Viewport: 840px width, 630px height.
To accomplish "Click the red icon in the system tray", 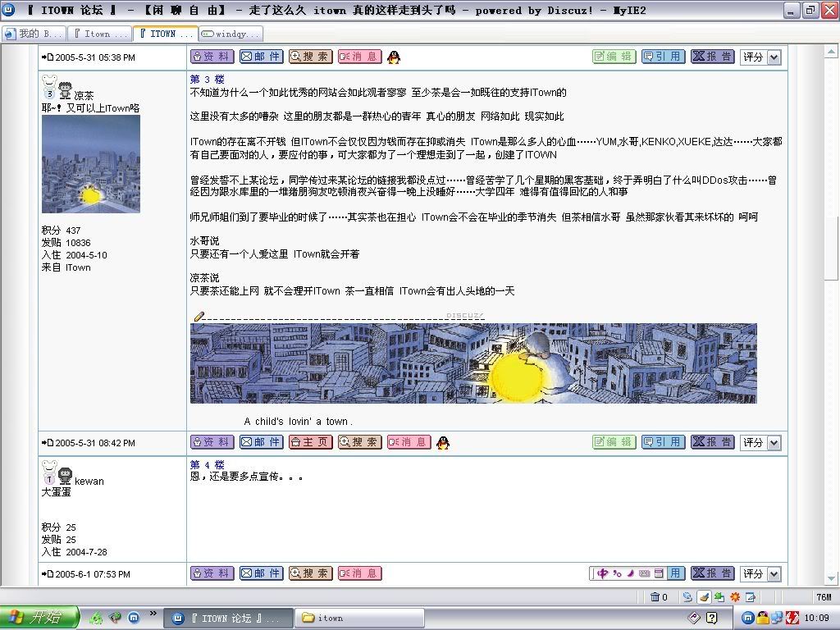I will coord(792,618).
